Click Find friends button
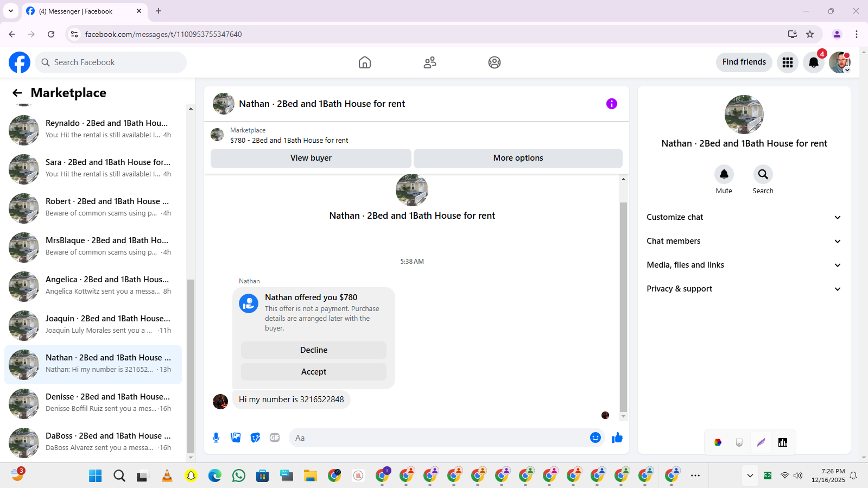868x488 pixels. tap(744, 62)
